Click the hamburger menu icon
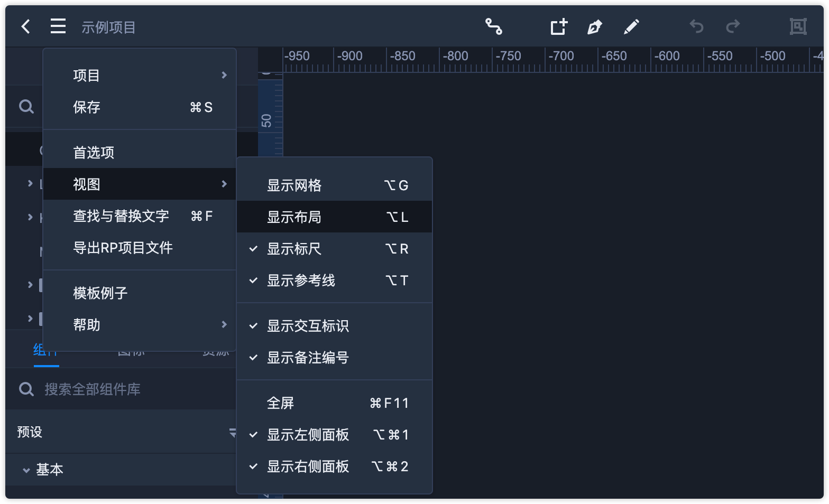The height and width of the screenshot is (504, 829). (58, 26)
